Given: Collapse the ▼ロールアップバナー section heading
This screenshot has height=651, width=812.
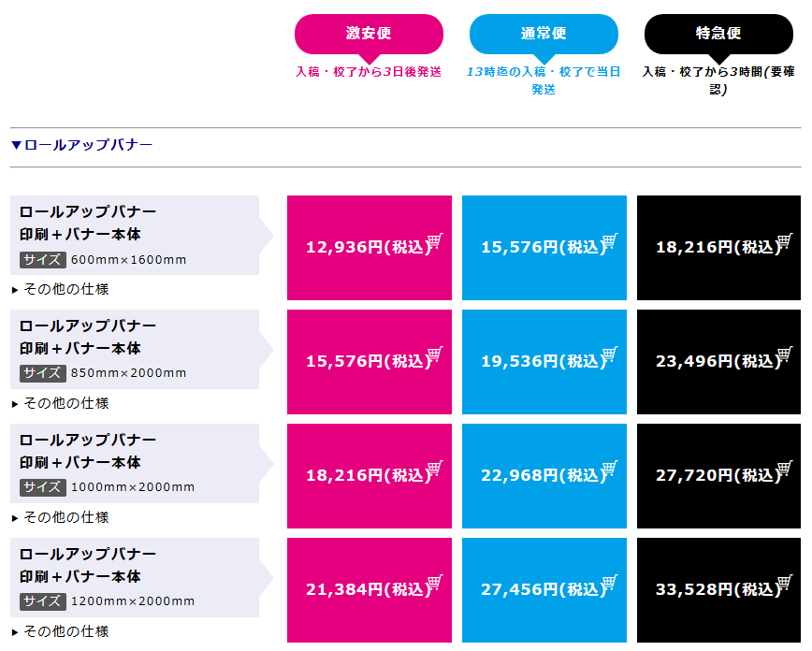Looking at the screenshot, I should coord(81,145).
